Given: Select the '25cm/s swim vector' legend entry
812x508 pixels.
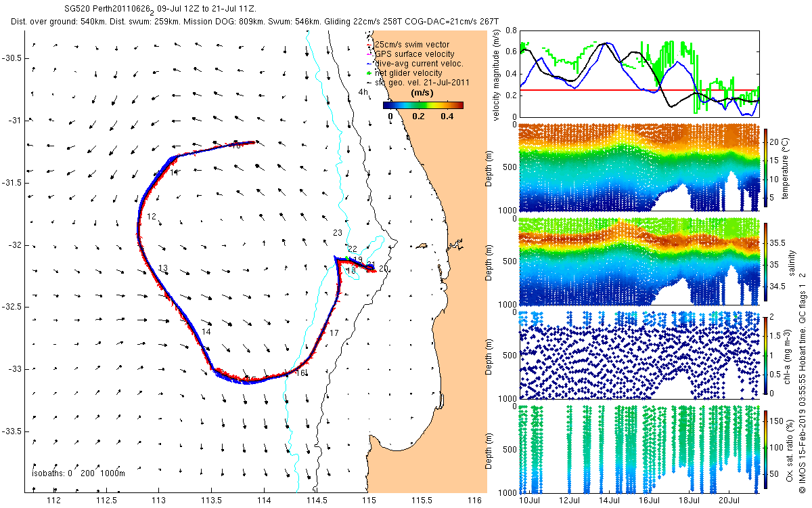Looking at the screenshot, I should tap(411, 45).
